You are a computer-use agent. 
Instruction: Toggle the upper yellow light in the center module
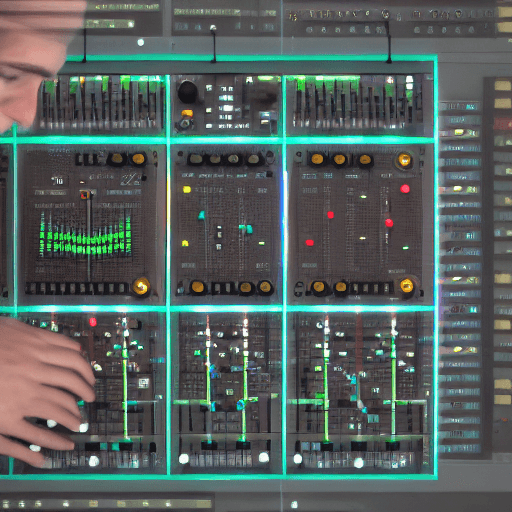pyautogui.click(x=187, y=190)
